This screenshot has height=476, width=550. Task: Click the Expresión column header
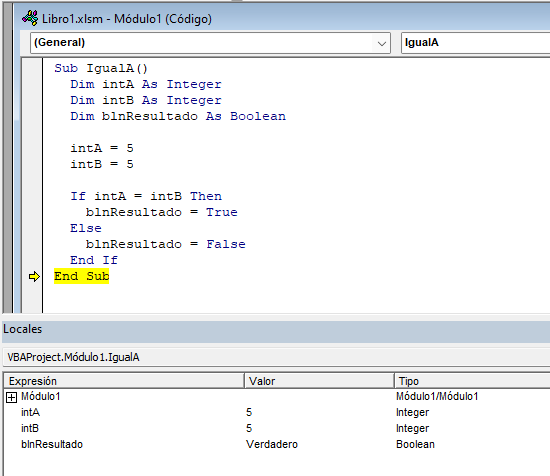[x=124, y=381]
